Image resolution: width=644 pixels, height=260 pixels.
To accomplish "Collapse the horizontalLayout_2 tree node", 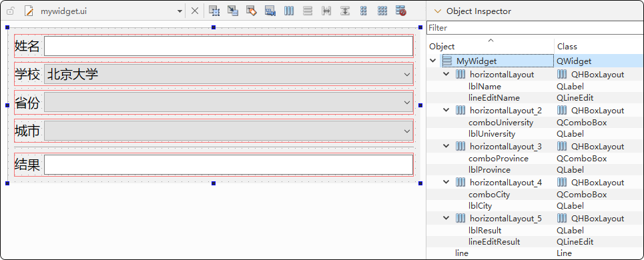I will point(446,110).
